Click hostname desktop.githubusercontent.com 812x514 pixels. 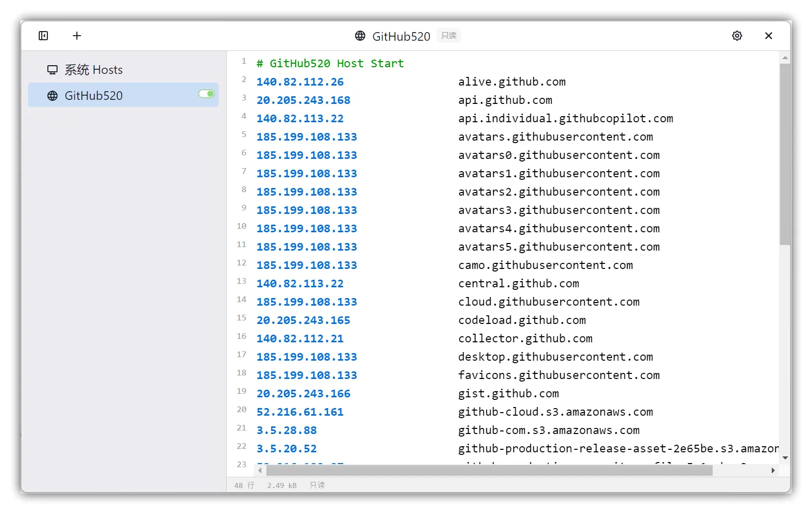[x=556, y=357]
